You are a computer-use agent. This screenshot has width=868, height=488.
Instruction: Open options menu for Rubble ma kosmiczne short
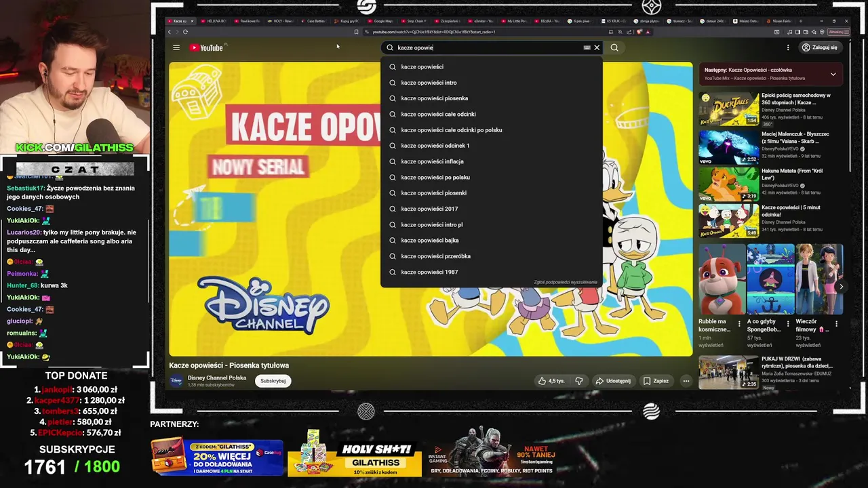point(739,323)
